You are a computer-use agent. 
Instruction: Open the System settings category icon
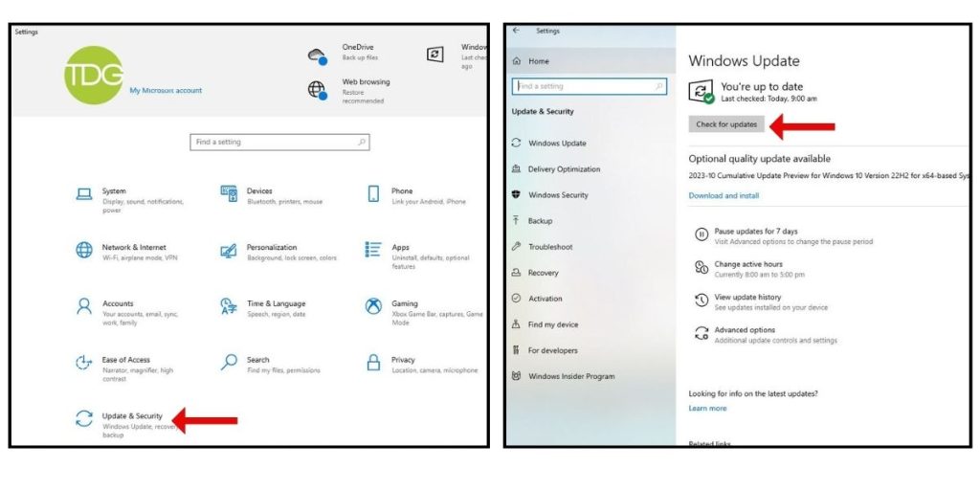click(84, 194)
